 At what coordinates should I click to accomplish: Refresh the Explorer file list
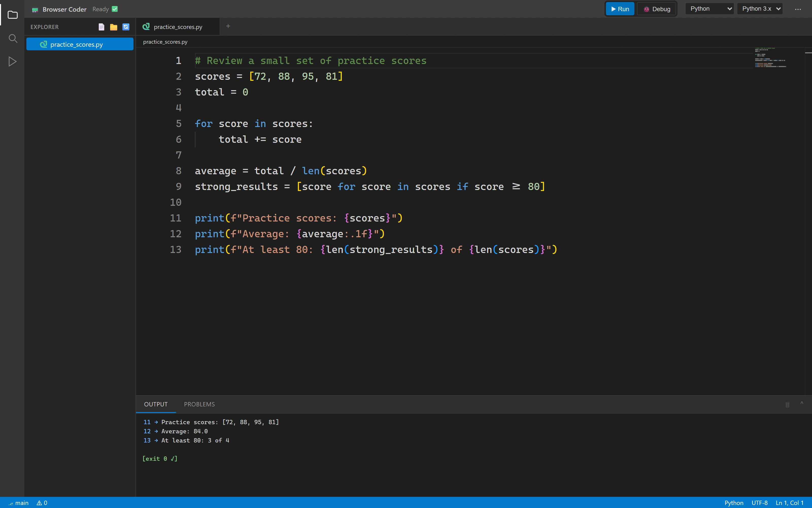pos(126,27)
